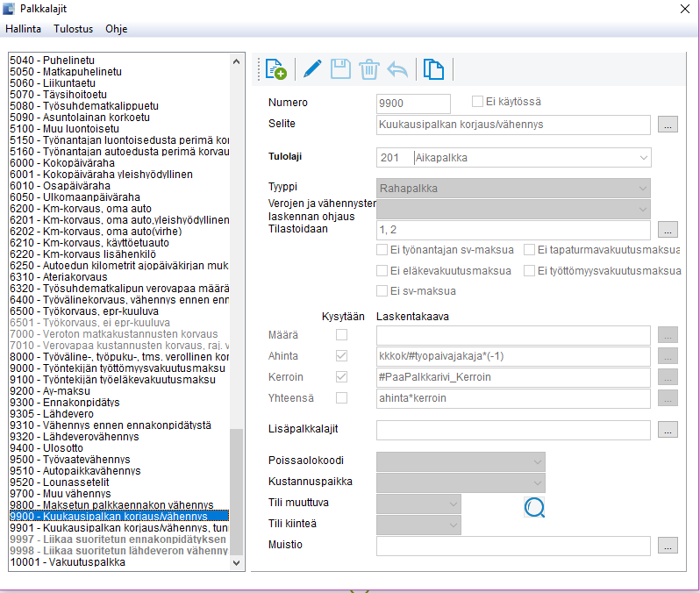Click the pay type list scrollbar thumb
Screen dimensions: 700x593
[x=237, y=491]
